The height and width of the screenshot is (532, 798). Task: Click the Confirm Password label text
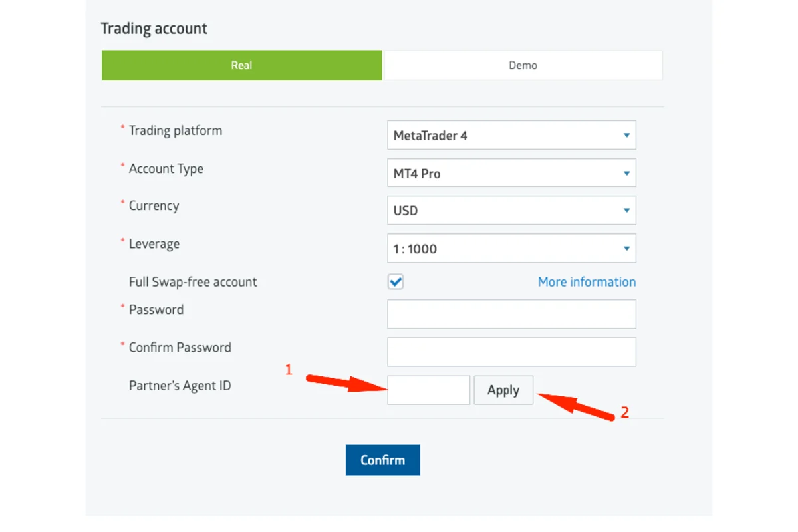(180, 347)
